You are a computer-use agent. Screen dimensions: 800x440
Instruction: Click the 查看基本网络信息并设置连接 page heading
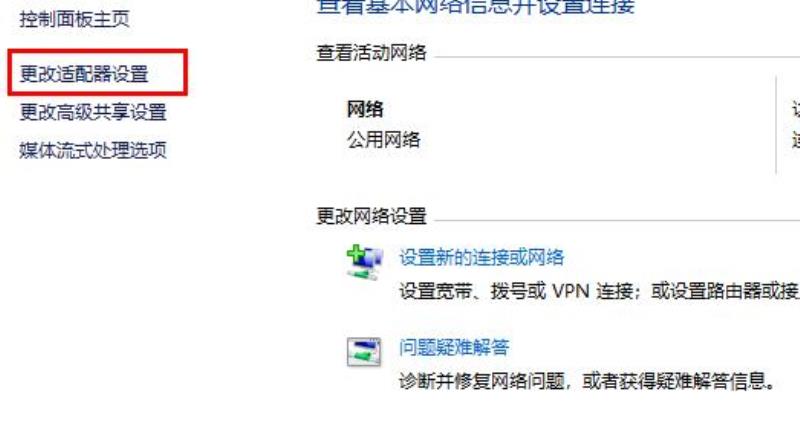coord(476,7)
